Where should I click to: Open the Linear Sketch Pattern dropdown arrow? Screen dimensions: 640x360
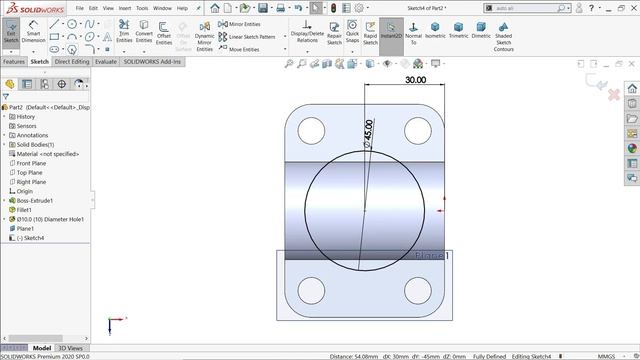click(285, 37)
